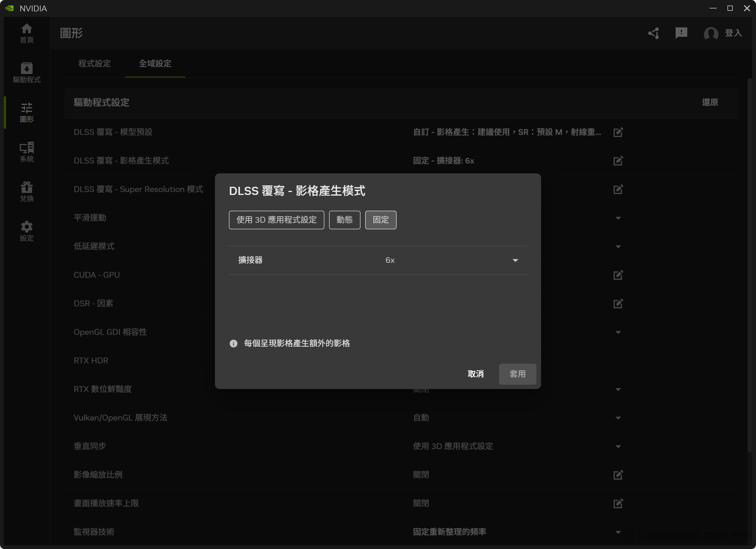Image resolution: width=756 pixels, height=549 pixels.
Task: Open the 首頁 home page from sidebar
Action: [27, 33]
